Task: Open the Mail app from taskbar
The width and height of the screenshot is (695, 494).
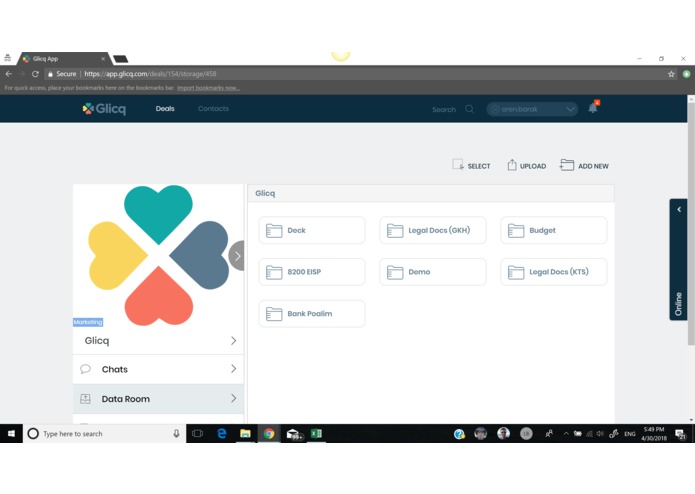Action: tap(293, 434)
